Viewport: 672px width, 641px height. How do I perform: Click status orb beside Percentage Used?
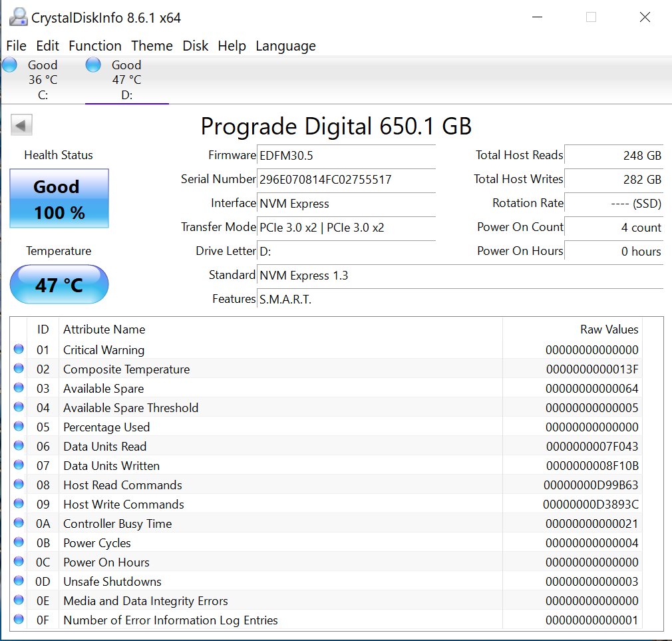point(19,427)
